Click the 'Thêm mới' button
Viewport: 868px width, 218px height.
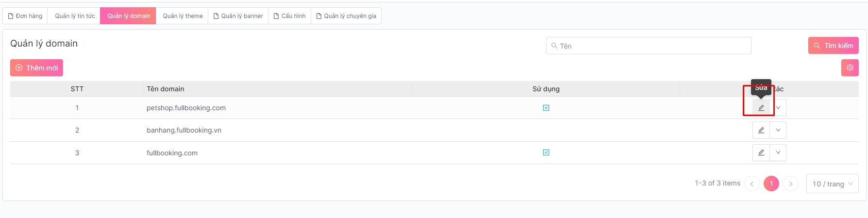(36, 68)
